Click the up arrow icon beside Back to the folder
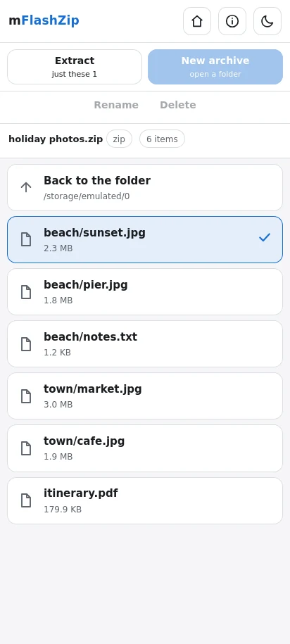This screenshot has width=290, height=644. coord(26,188)
